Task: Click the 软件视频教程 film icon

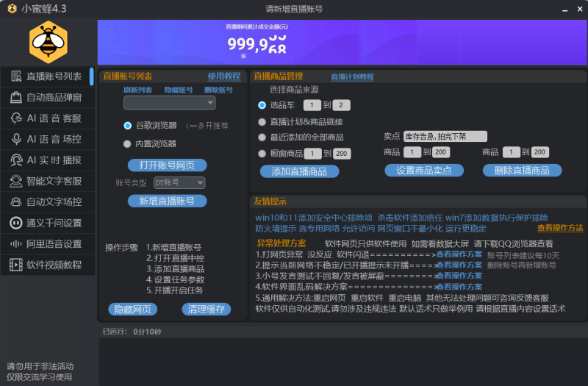Action: [x=15, y=265]
